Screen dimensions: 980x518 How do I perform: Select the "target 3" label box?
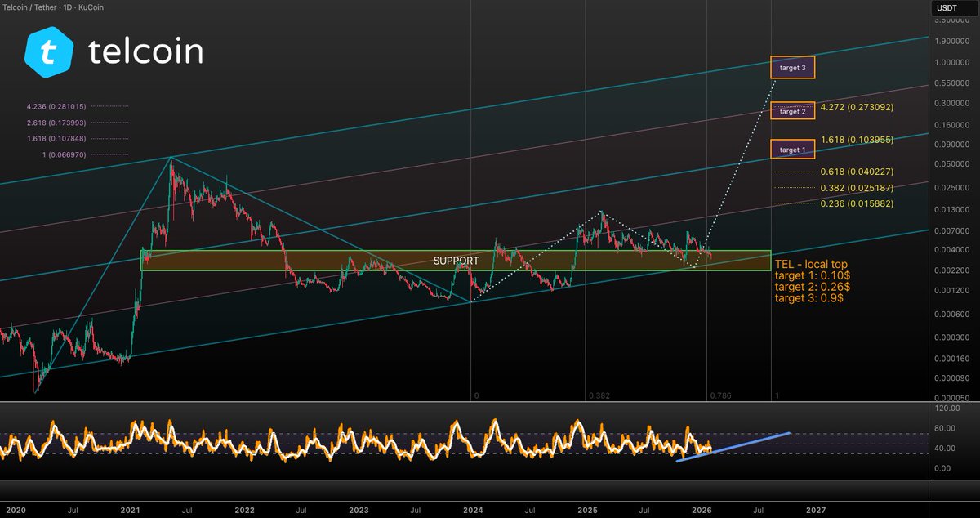(x=792, y=68)
